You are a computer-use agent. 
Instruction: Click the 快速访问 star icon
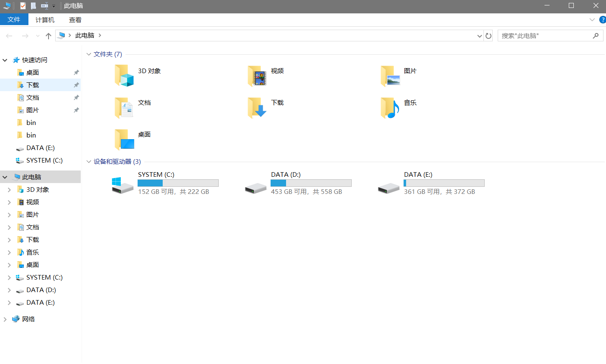[16, 60]
